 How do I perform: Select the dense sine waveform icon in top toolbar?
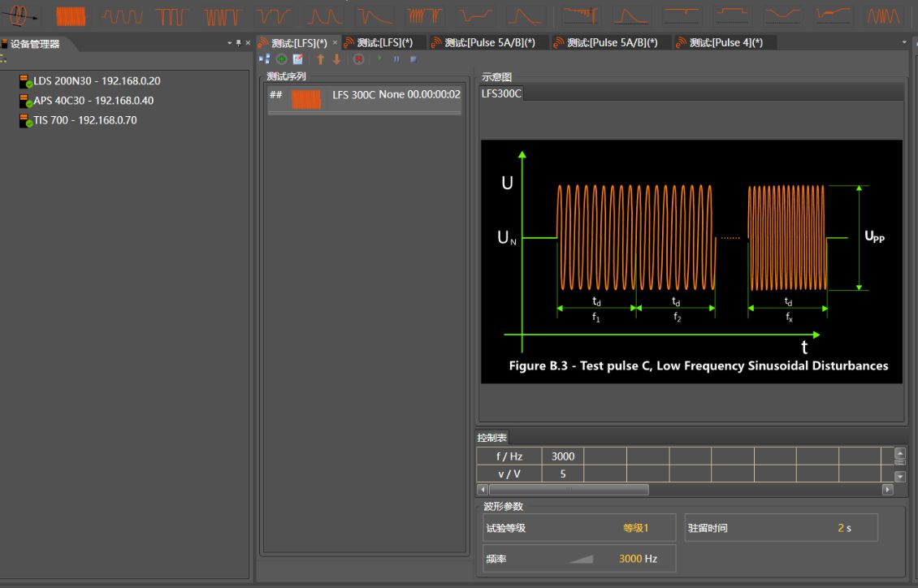[x=71, y=15]
